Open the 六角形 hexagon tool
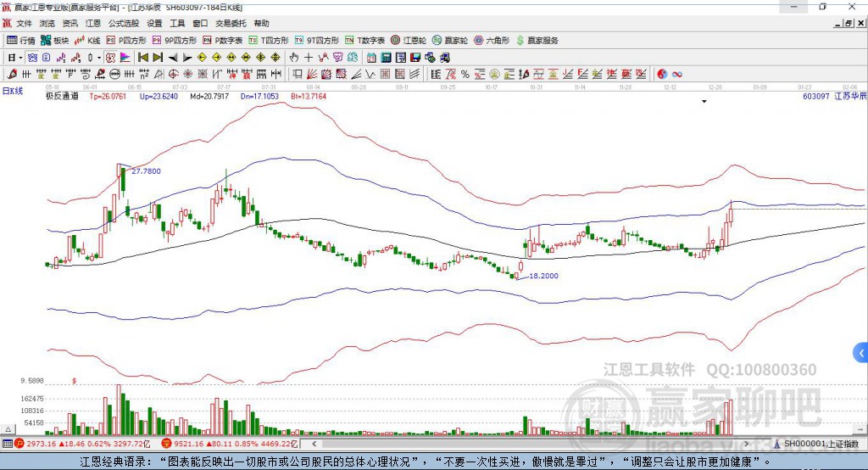 (492, 41)
